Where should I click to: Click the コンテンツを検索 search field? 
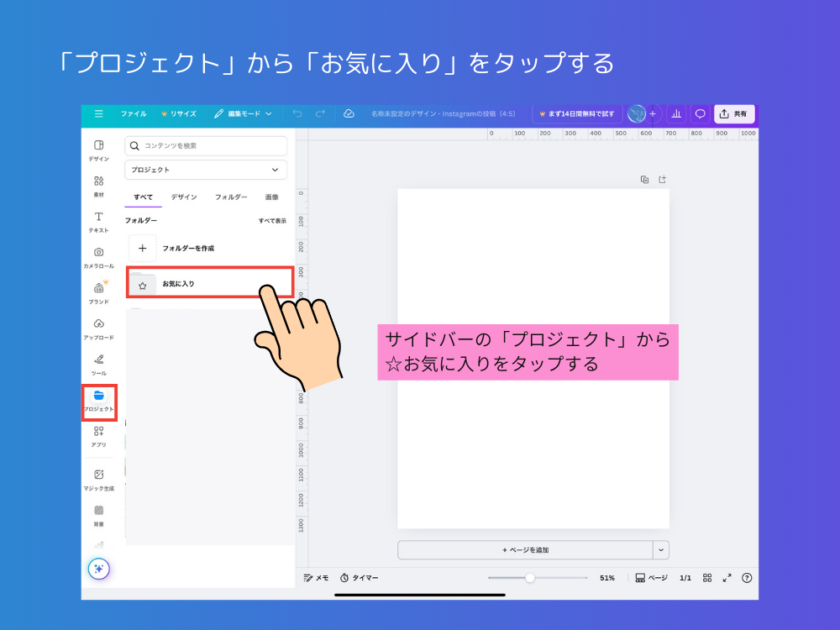[206, 145]
